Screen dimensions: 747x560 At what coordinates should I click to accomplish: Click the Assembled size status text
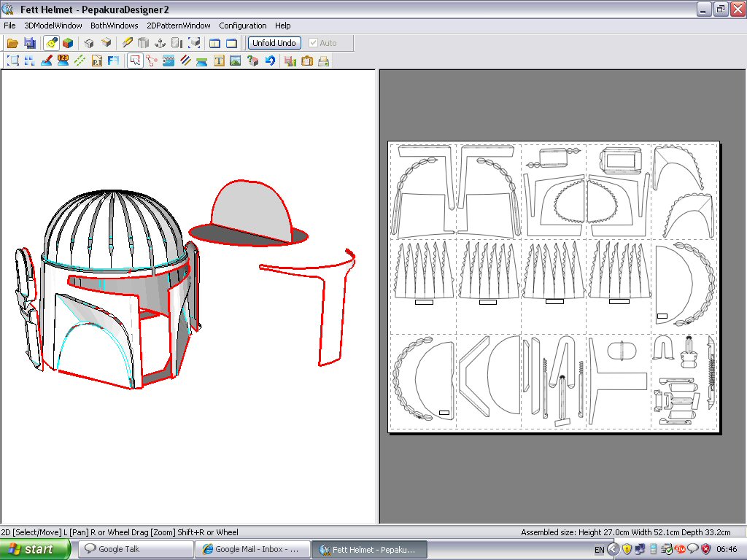625,532
